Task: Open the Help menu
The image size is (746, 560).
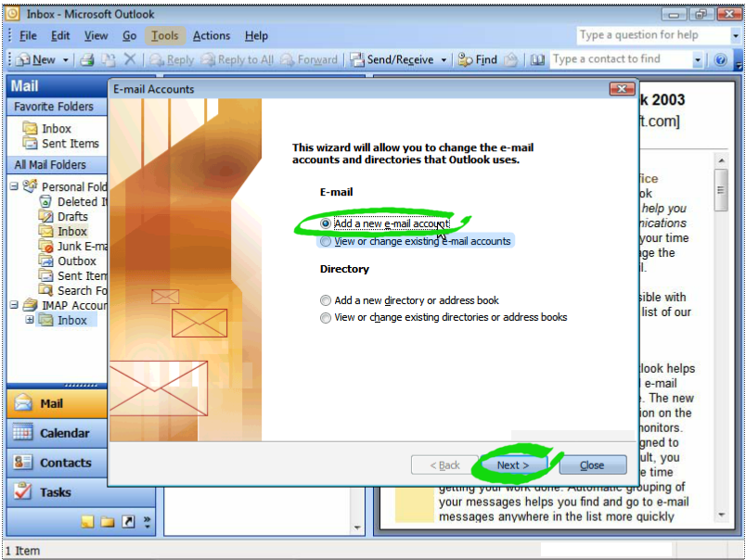Action: click(256, 35)
